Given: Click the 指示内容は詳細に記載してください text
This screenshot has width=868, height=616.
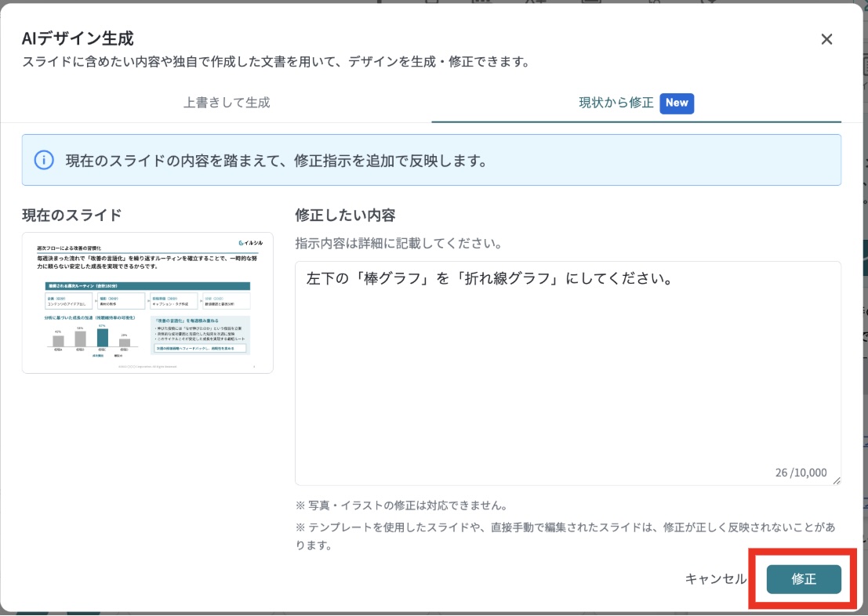Looking at the screenshot, I should tap(399, 244).
